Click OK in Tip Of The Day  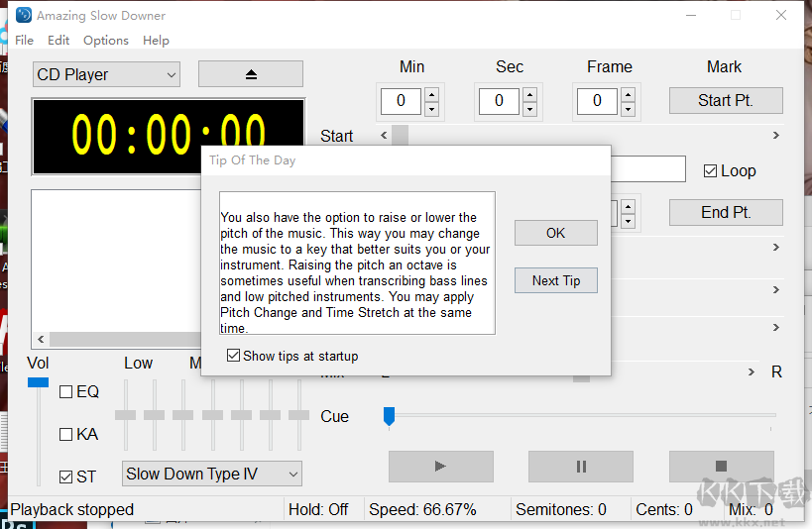coord(555,233)
